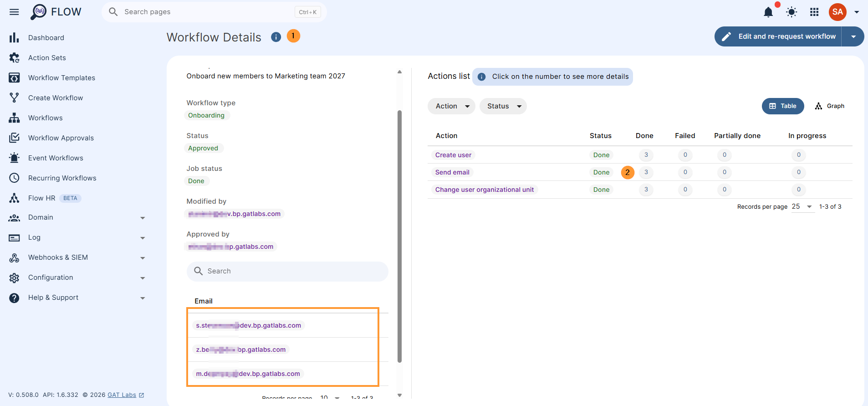The height and width of the screenshot is (406, 868).
Task: Click the Workflow Templates icon
Action: click(x=14, y=77)
